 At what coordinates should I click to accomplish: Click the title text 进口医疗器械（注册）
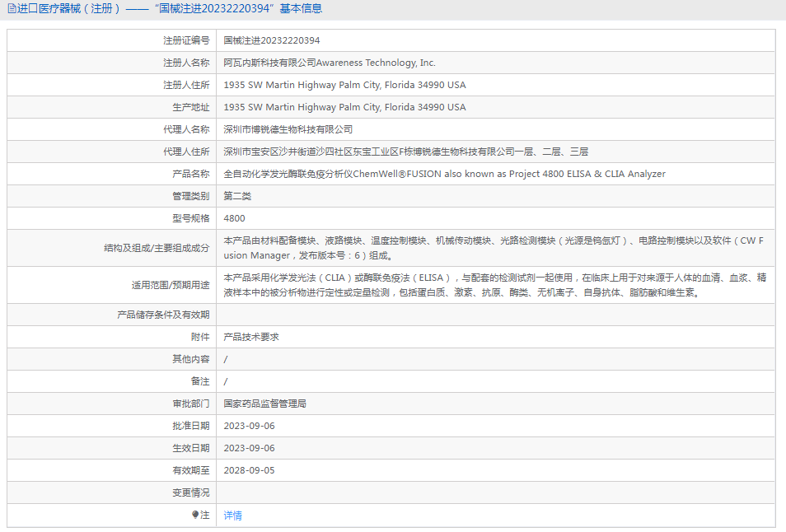(68, 9)
